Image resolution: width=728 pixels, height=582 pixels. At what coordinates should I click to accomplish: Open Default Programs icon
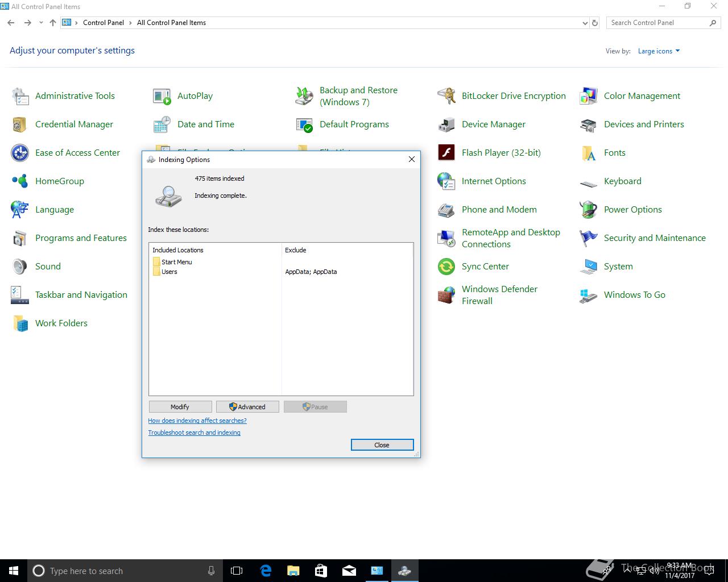click(304, 124)
